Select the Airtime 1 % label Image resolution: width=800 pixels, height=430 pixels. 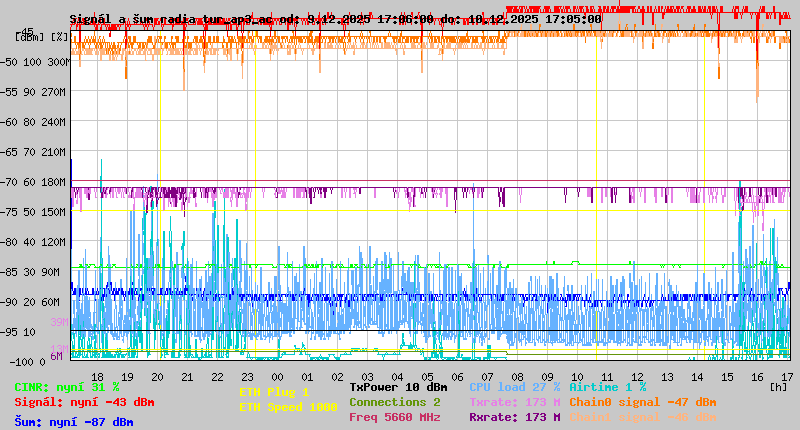(607, 387)
